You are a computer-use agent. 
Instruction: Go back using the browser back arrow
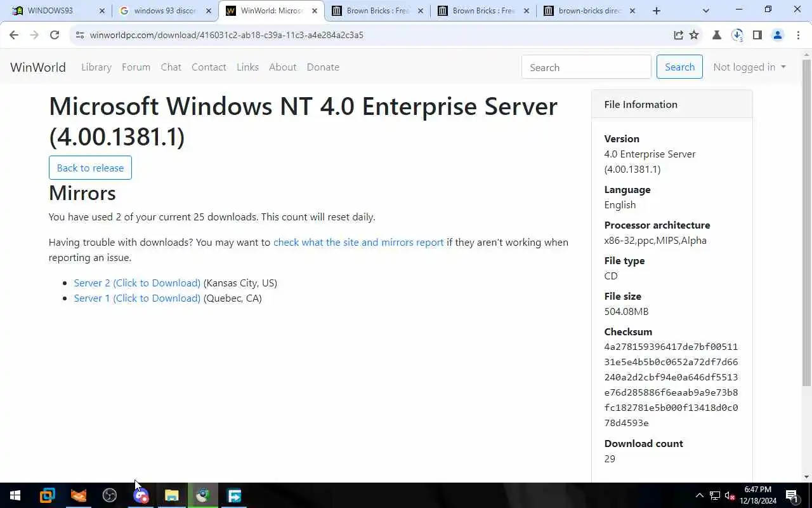click(x=14, y=35)
